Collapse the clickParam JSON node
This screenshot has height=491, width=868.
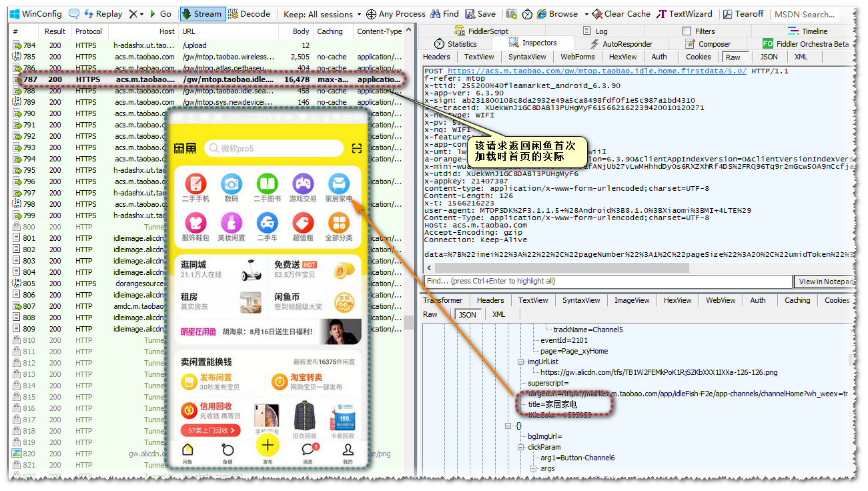point(522,447)
